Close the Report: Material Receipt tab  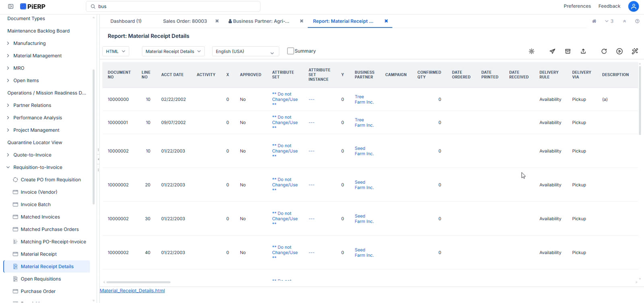386,21
